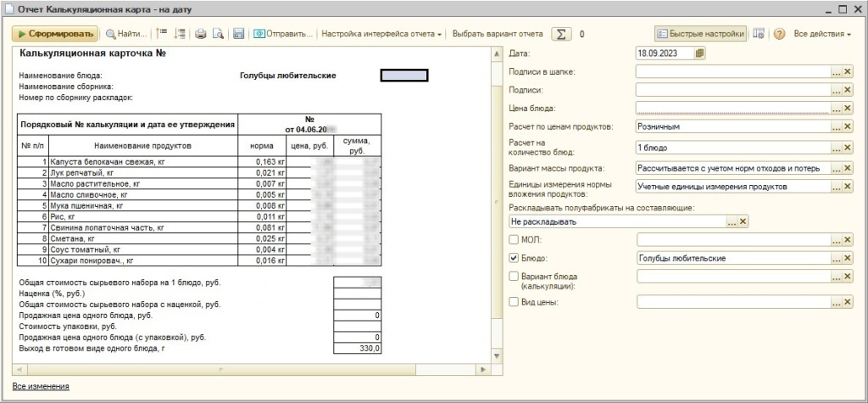
Task: Open selection for Расчет по ценам продуктов
Action: point(836,126)
